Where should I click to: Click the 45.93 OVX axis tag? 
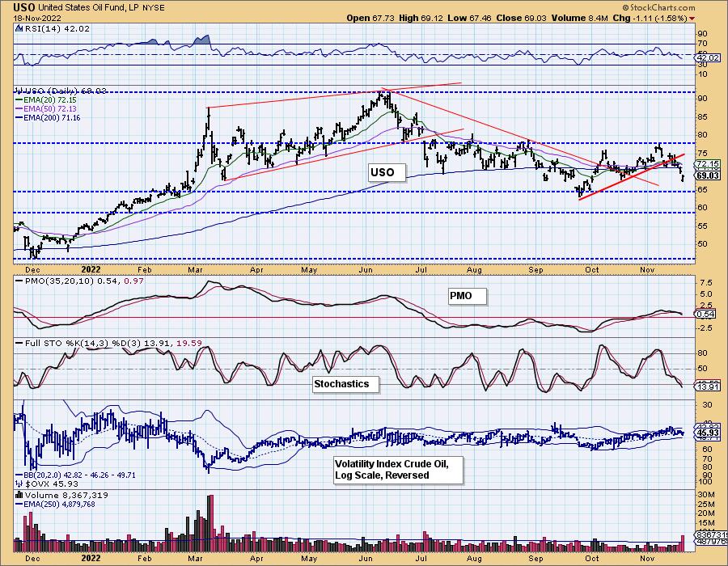click(708, 433)
